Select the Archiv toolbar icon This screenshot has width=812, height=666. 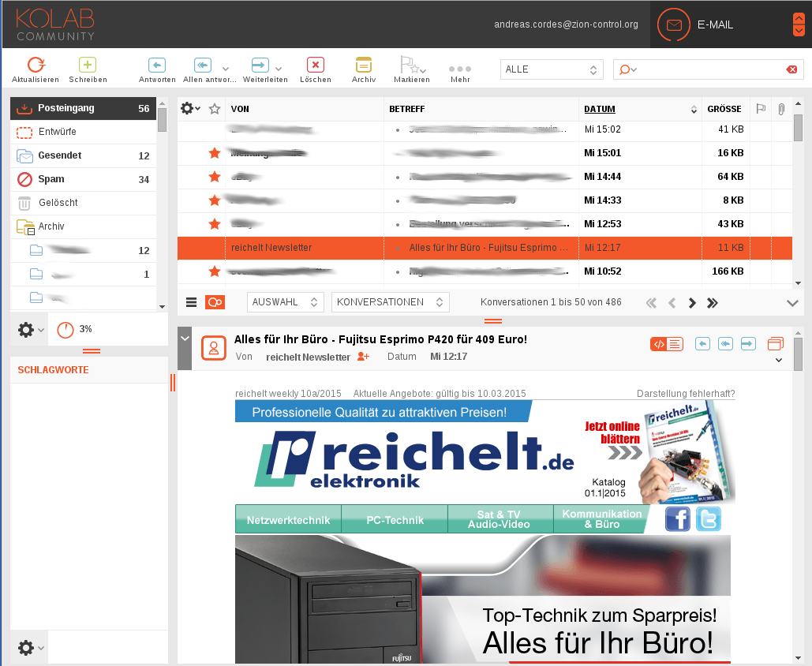tap(364, 63)
